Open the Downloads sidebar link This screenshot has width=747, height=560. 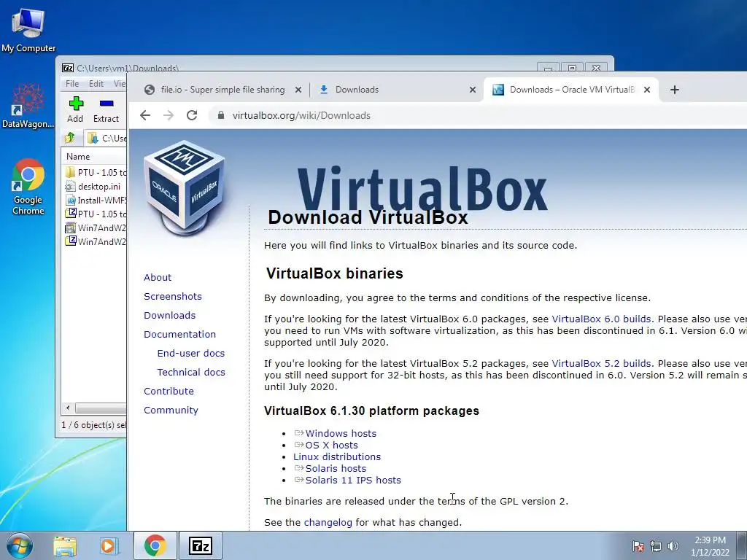tap(169, 316)
